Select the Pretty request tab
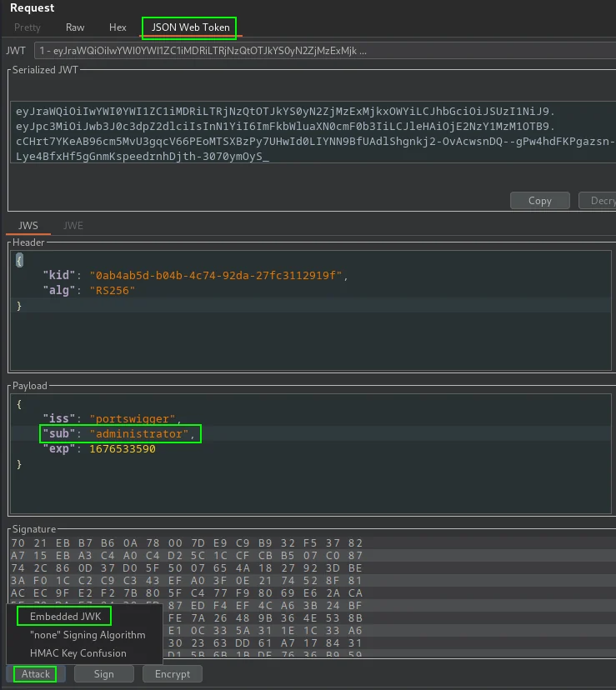 (x=28, y=27)
